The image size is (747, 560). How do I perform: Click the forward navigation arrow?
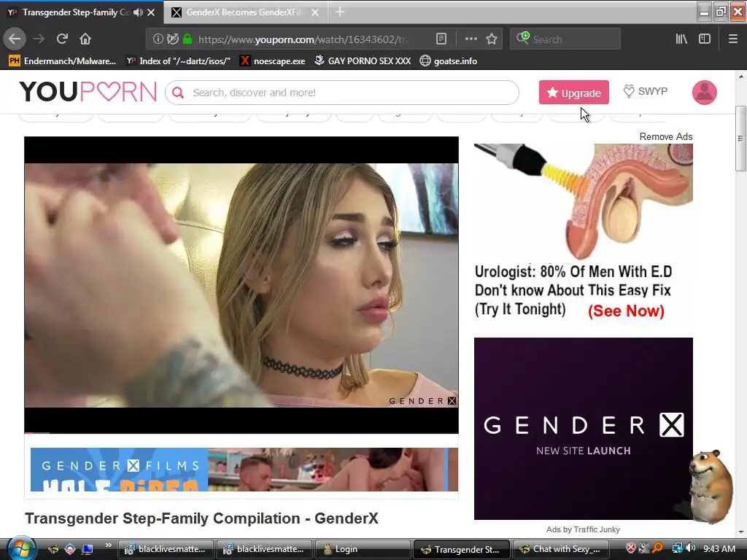[39, 39]
